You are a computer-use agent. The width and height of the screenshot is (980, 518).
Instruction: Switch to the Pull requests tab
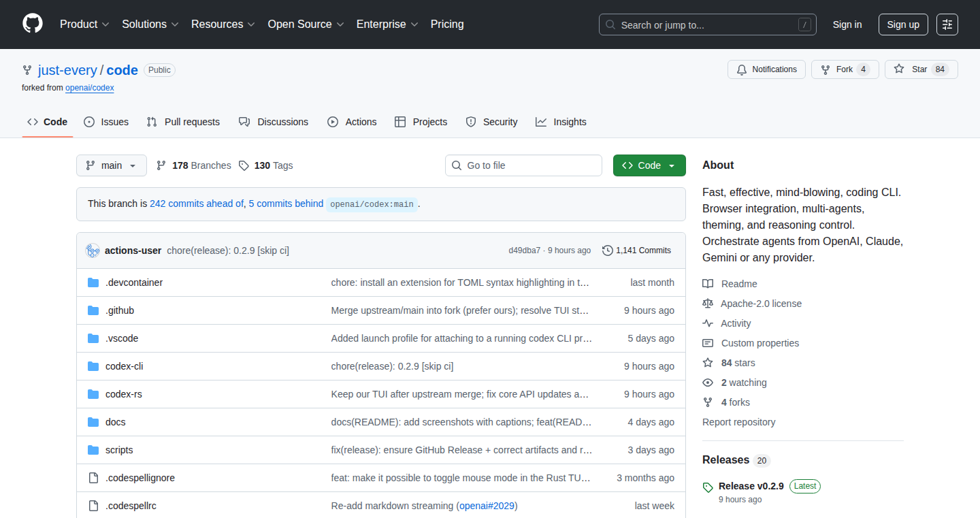[183, 122]
